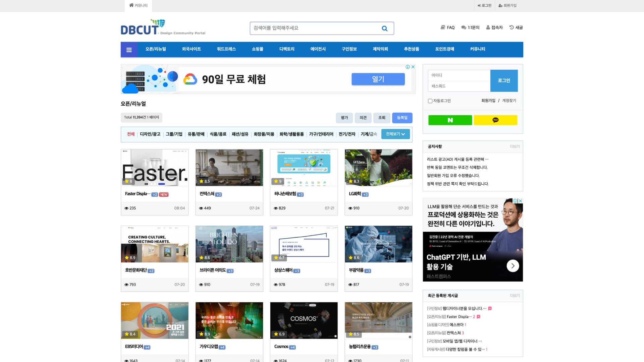Click the 새글 refresh icon
This screenshot has width=644, height=362.
(x=512, y=27)
